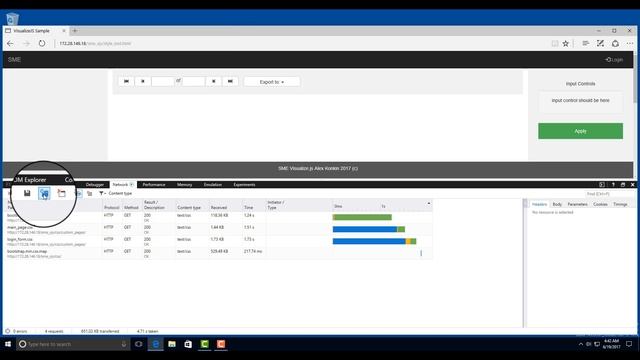Screen dimensions: 640x360
Task: Open the Make a Web Note pen icon
Action: point(600,43)
